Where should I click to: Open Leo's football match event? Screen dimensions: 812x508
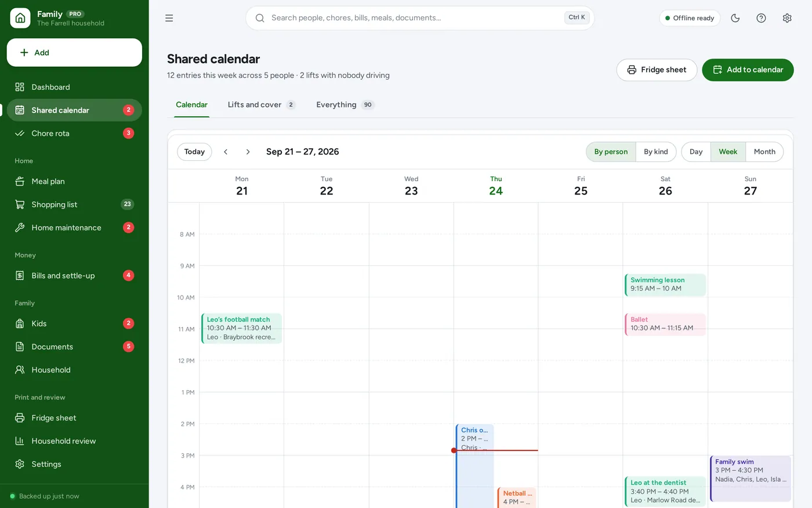[x=241, y=329]
